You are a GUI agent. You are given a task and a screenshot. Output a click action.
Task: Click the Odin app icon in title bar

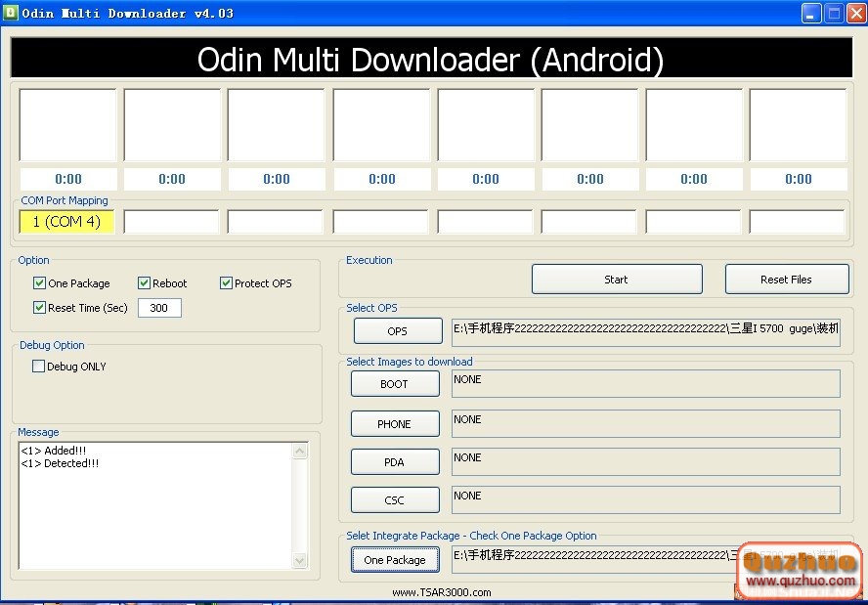(x=11, y=12)
